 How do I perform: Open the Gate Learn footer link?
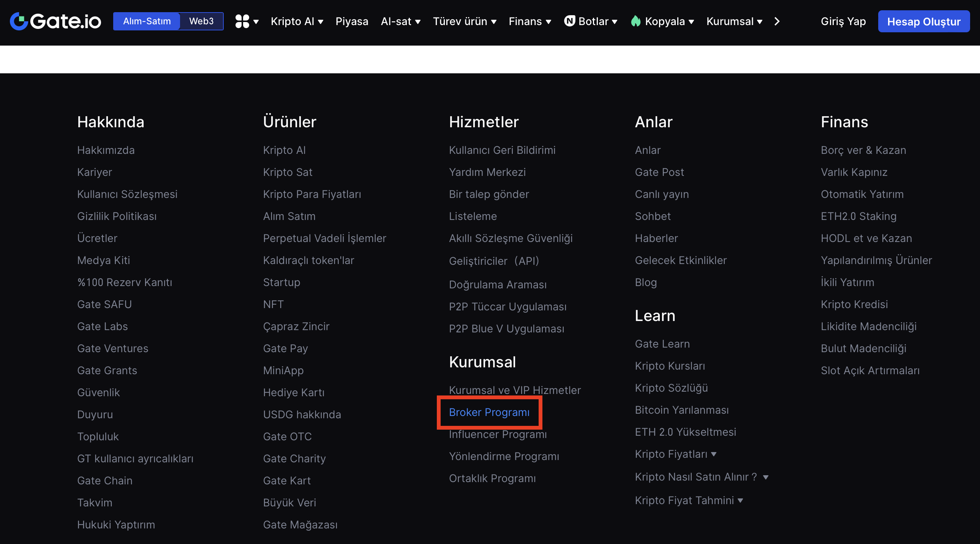tap(662, 344)
